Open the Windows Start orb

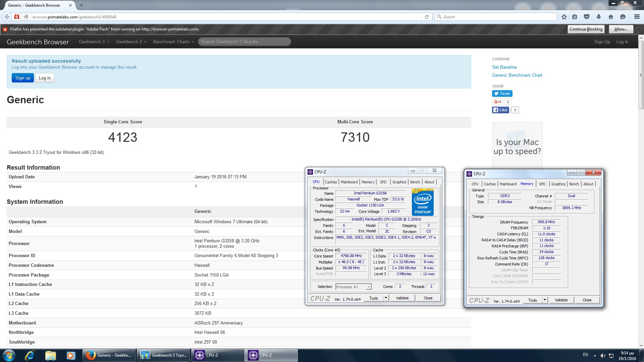9,355
